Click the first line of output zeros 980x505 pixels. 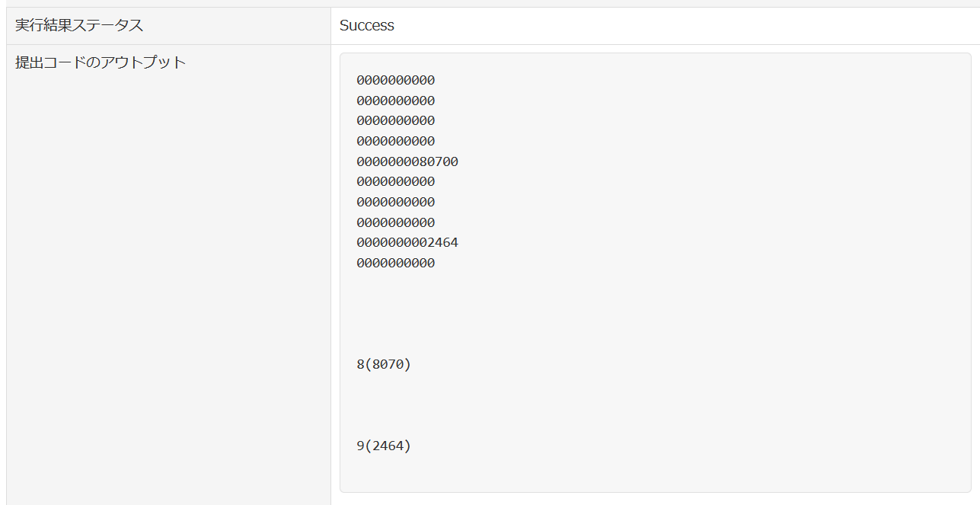click(x=395, y=81)
